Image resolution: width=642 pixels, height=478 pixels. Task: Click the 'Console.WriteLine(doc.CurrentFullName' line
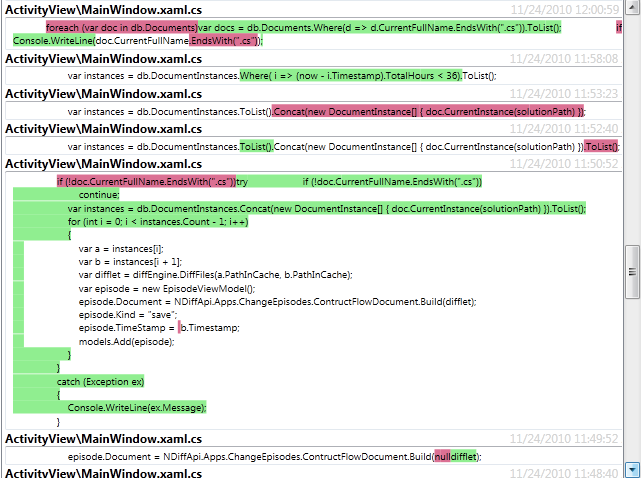tap(138, 41)
